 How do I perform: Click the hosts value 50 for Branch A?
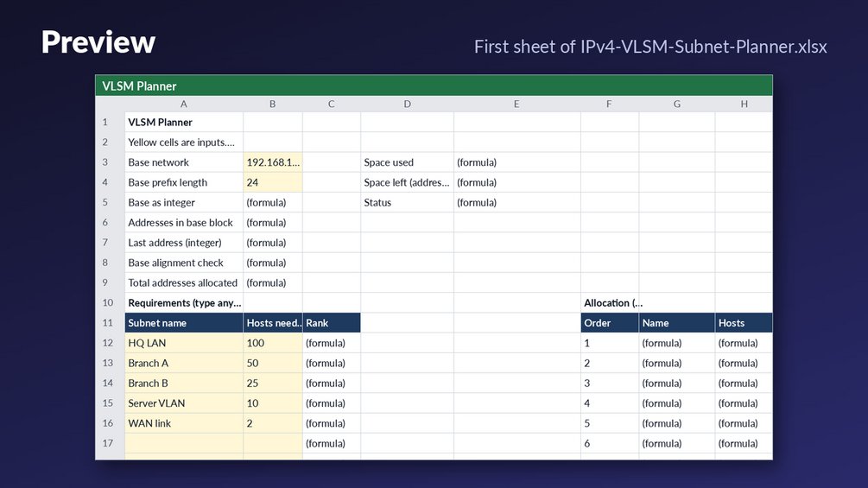273,363
